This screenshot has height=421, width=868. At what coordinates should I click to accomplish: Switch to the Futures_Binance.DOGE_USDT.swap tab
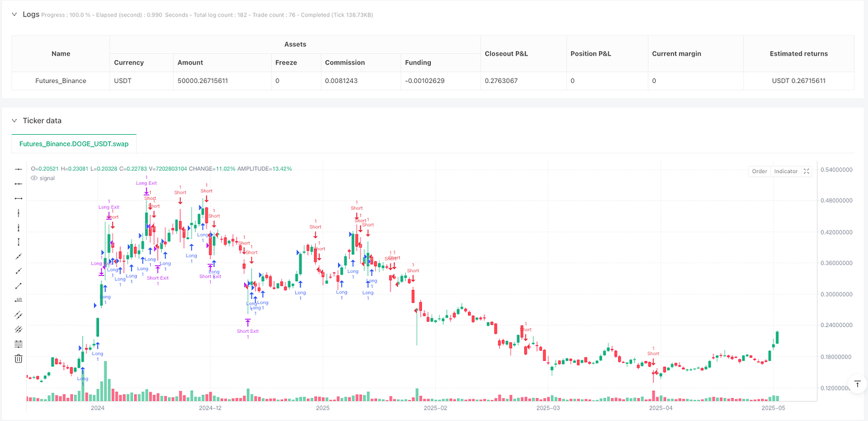coord(74,144)
